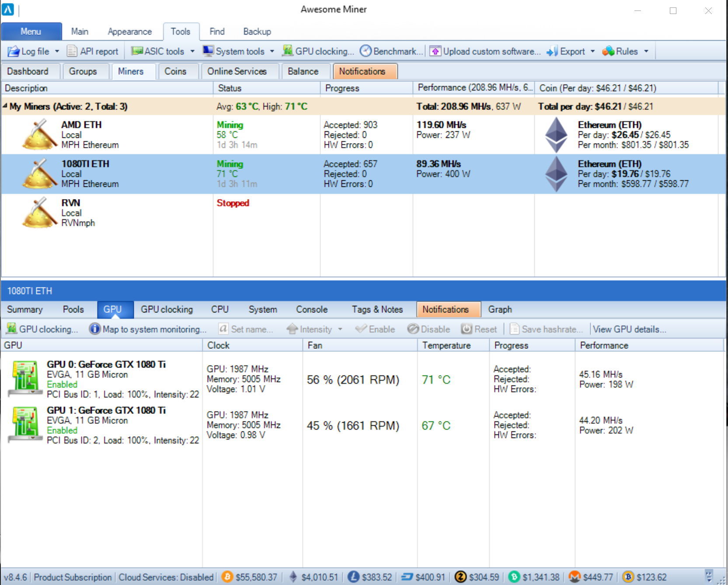Switch to the Main ribbon tab

pyautogui.click(x=80, y=32)
